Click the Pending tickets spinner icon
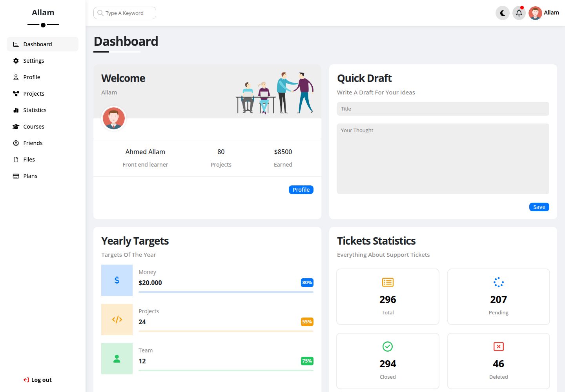565x392 pixels. pyautogui.click(x=499, y=282)
